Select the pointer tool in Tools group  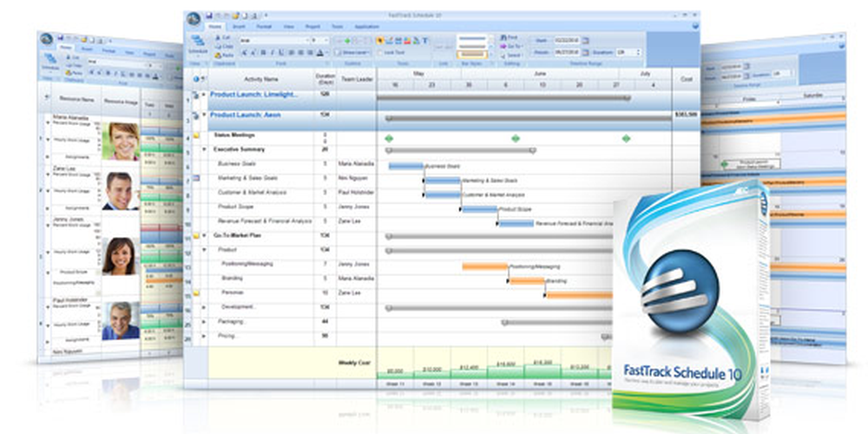[380, 41]
